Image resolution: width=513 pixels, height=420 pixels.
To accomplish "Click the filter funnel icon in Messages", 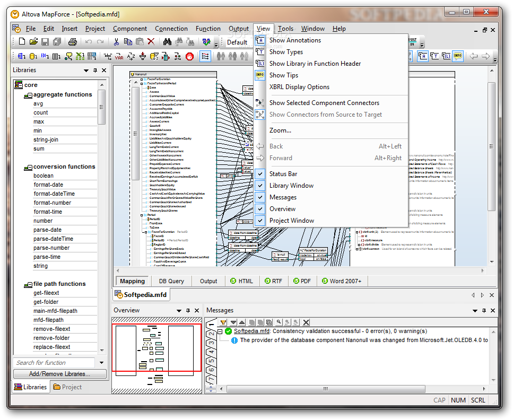I will pos(223,322).
